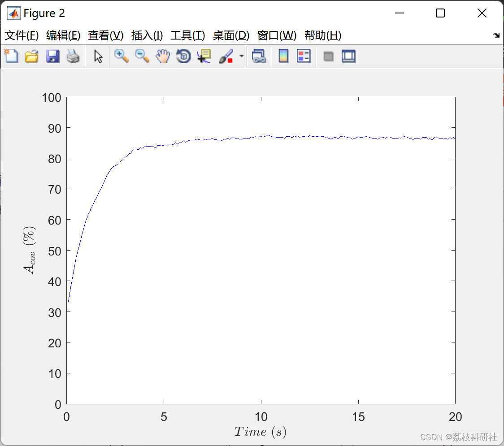
Task: Open the 帮助(H) menu
Action: pos(323,35)
